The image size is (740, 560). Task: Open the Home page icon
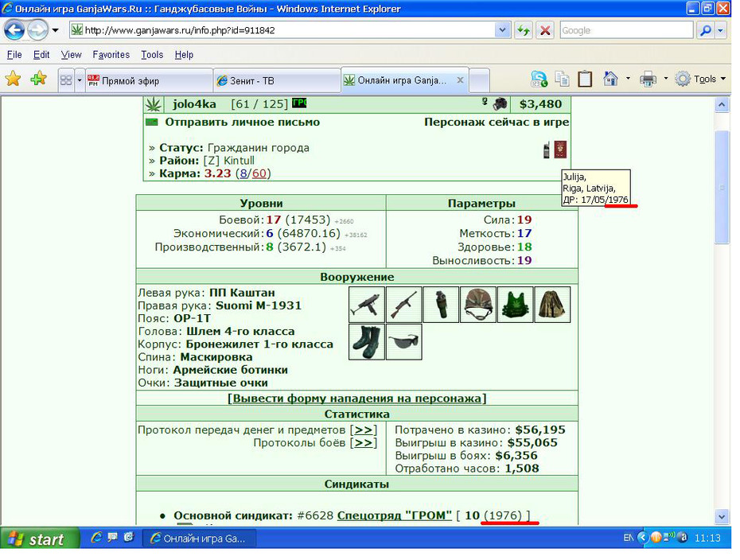coord(610,79)
